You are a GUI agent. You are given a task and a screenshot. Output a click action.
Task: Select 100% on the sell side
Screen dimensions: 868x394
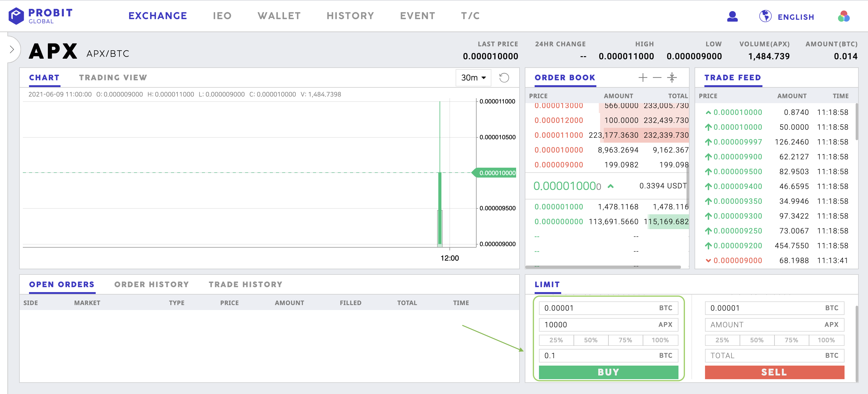tap(827, 340)
